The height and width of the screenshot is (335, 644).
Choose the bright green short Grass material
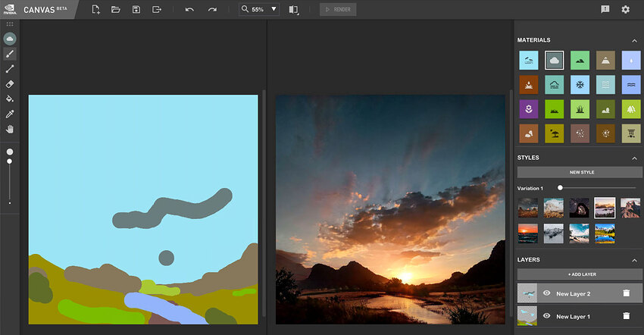tap(554, 109)
